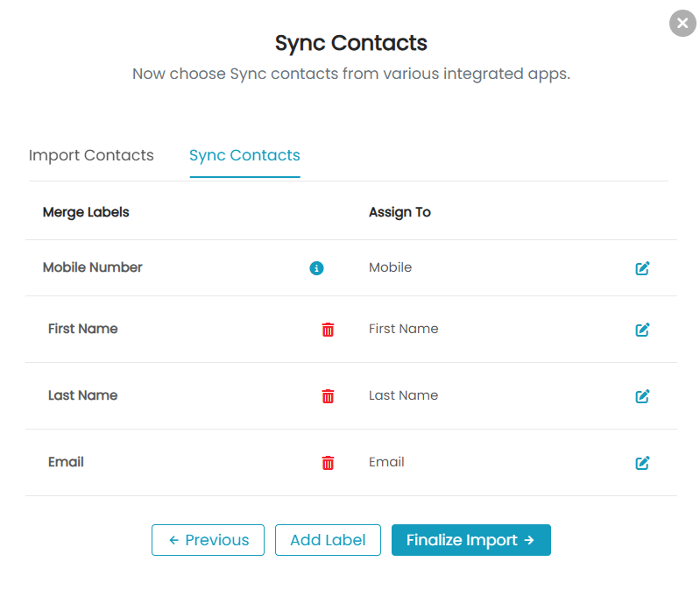
Task: Edit the Email assignment
Action: [642, 463]
